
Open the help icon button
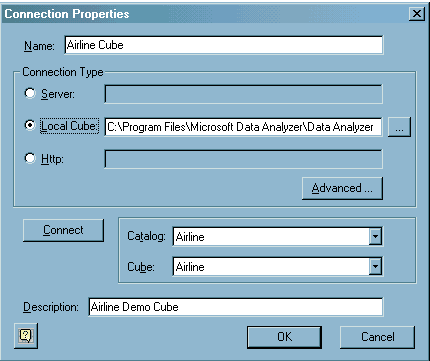click(x=26, y=336)
